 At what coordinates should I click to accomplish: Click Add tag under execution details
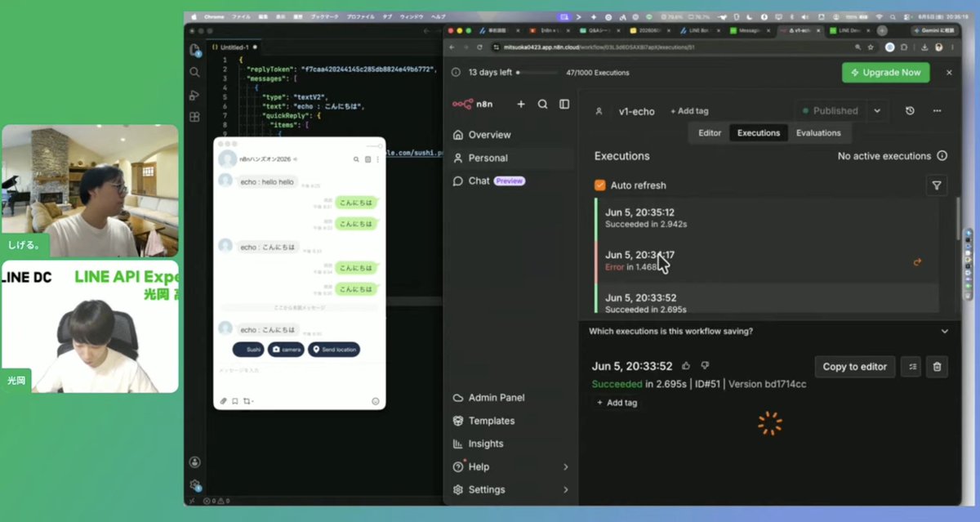(x=617, y=403)
